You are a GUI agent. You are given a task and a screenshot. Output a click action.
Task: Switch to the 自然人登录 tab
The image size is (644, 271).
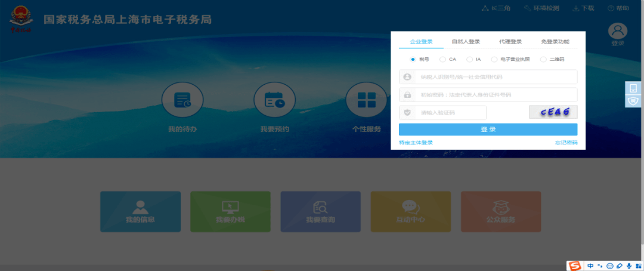pyautogui.click(x=466, y=42)
